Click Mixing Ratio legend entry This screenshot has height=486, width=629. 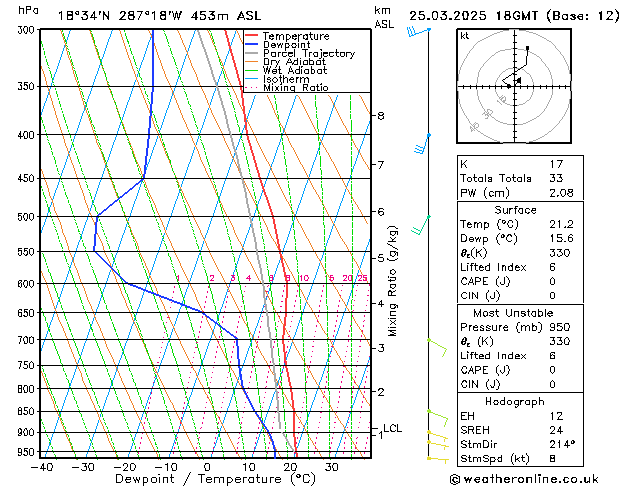(296, 87)
